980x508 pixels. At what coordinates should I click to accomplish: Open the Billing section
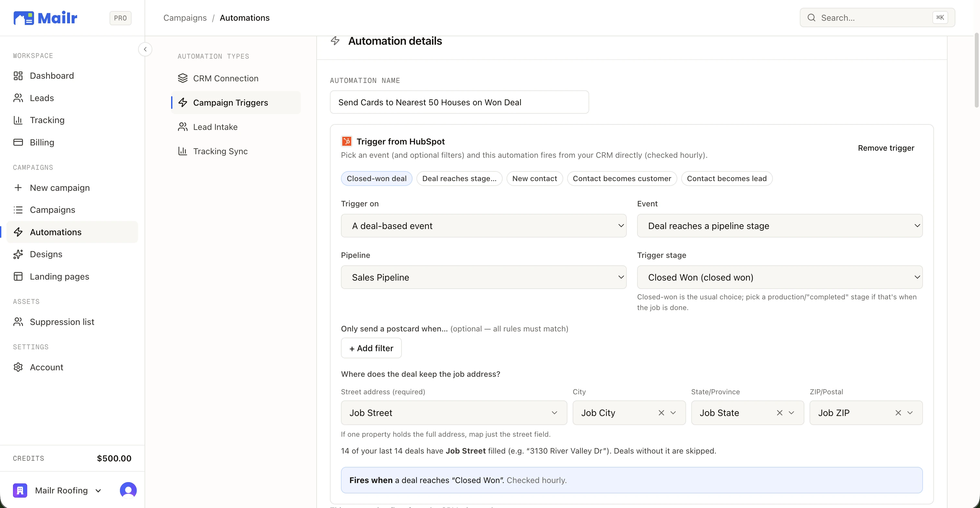tap(72, 142)
